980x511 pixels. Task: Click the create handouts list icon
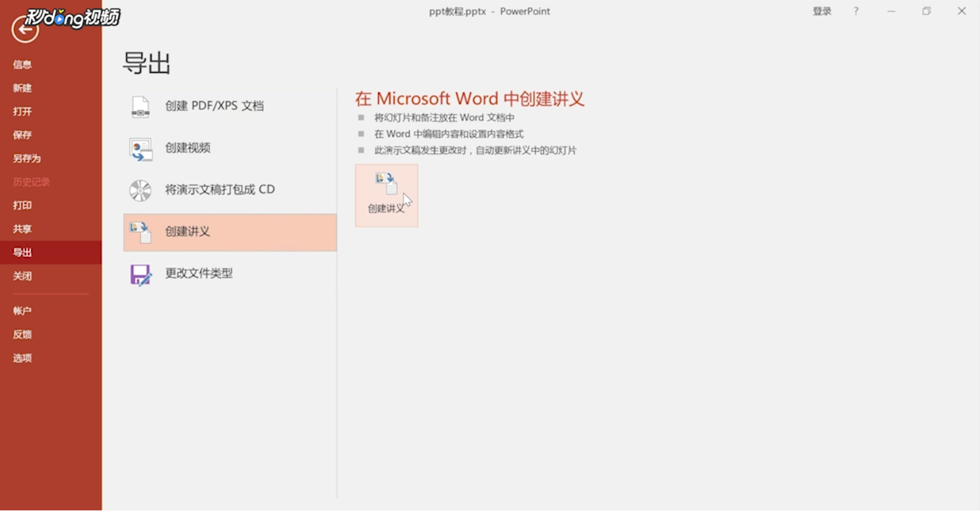pos(140,232)
